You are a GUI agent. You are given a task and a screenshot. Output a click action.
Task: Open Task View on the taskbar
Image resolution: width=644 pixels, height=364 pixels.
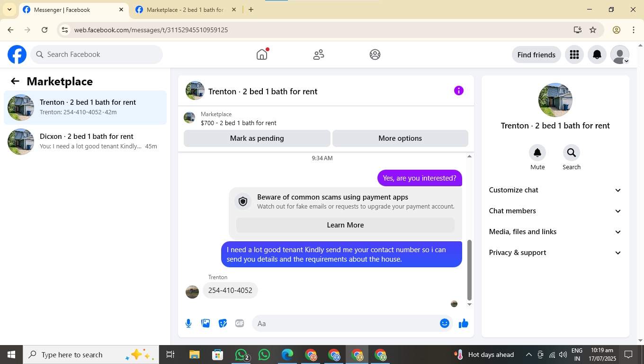pos(170,355)
